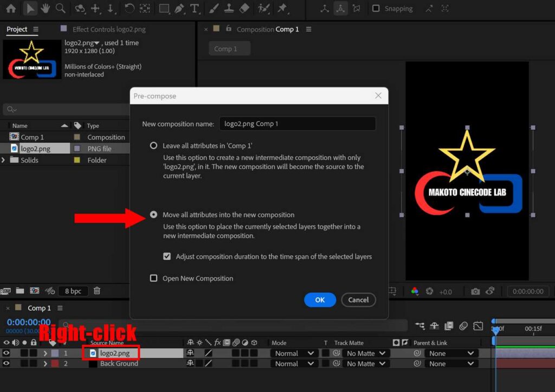This screenshot has height=392, width=555.
Task: Open Track Matte dropdown for Back Ground layer
Action: [x=366, y=364]
